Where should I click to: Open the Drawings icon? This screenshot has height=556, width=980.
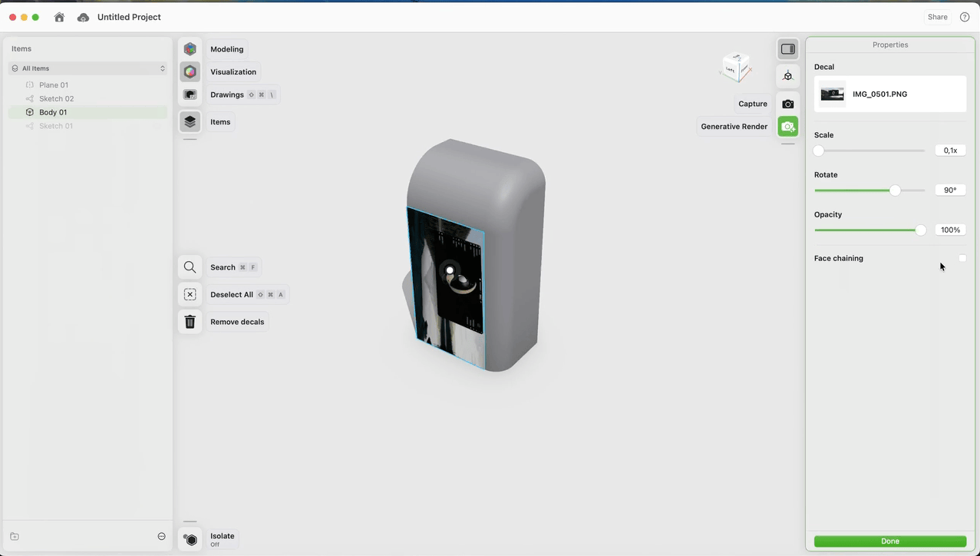point(190,95)
